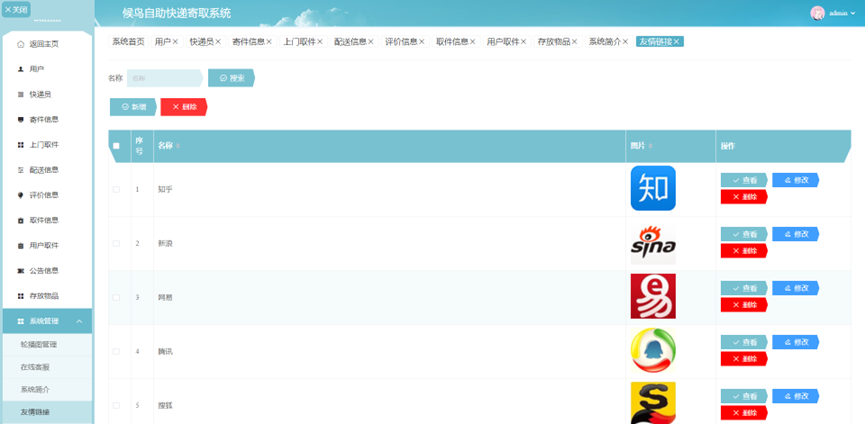Collapse the 系统管理 menu chevron

click(x=79, y=321)
